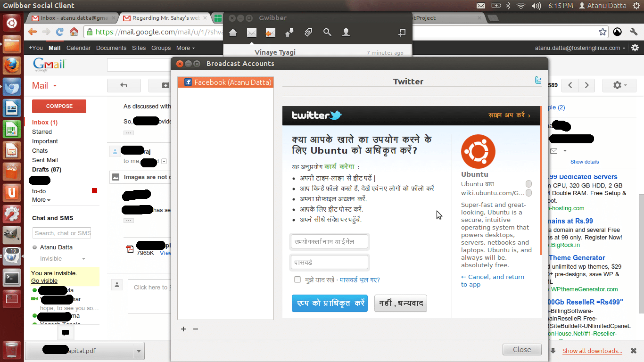644x362 pixels.
Task: Open Sites in the Google bar
Action: coord(139,48)
